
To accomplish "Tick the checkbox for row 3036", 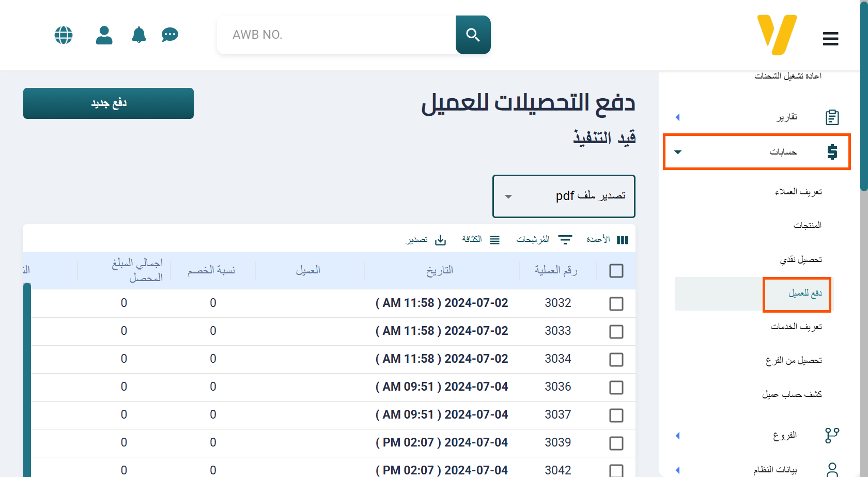I will [x=616, y=387].
